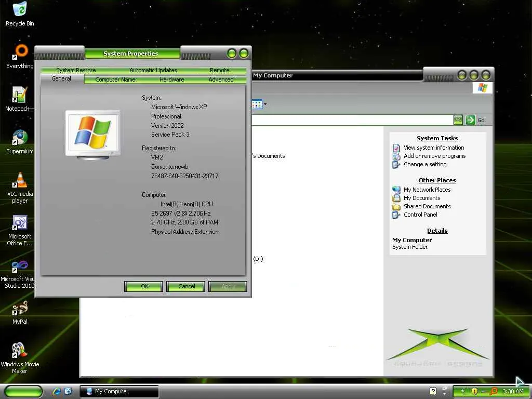
Task: Click the Service Pack 3 text
Action: tap(170, 135)
